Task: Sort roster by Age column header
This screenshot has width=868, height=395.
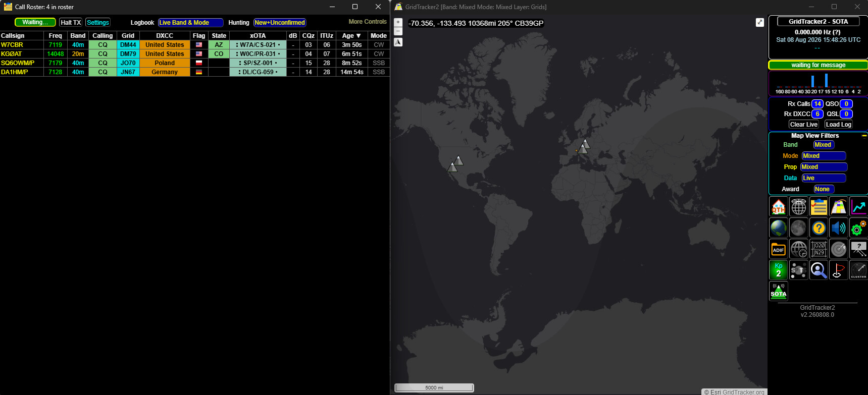Action: click(x=352, y=36)
